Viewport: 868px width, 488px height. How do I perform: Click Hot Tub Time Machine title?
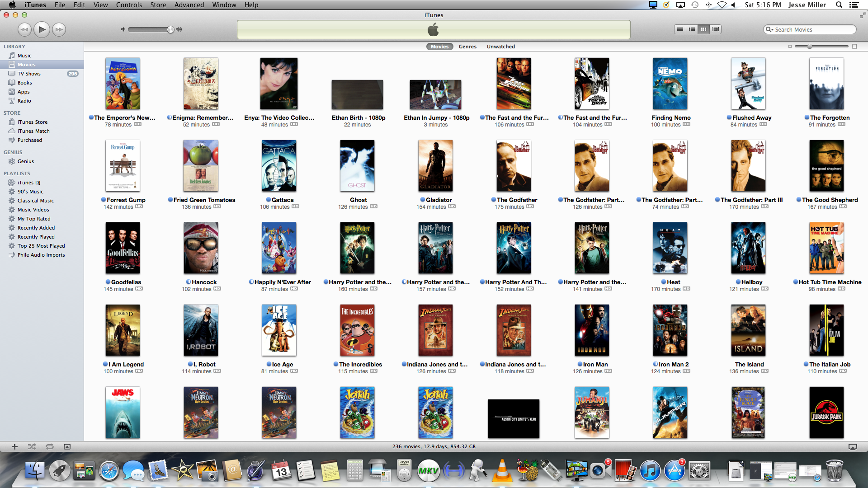pyautogui.click(x=830, y=282)
